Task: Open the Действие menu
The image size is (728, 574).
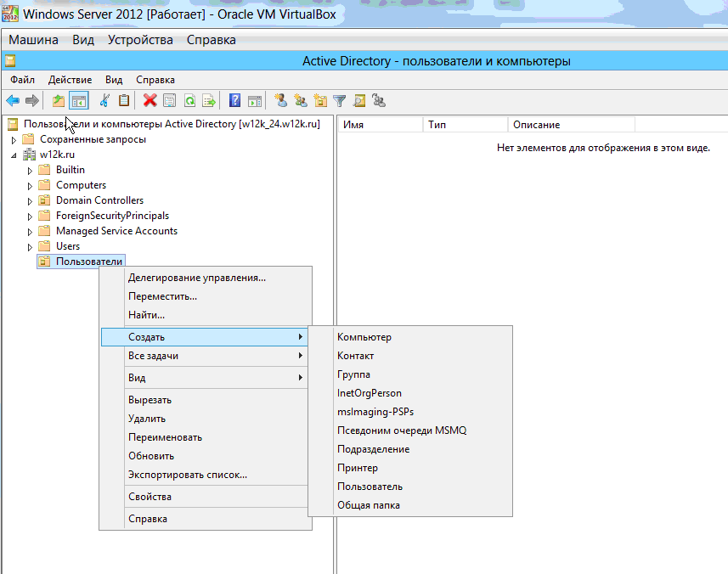Action: pos(71,79)
